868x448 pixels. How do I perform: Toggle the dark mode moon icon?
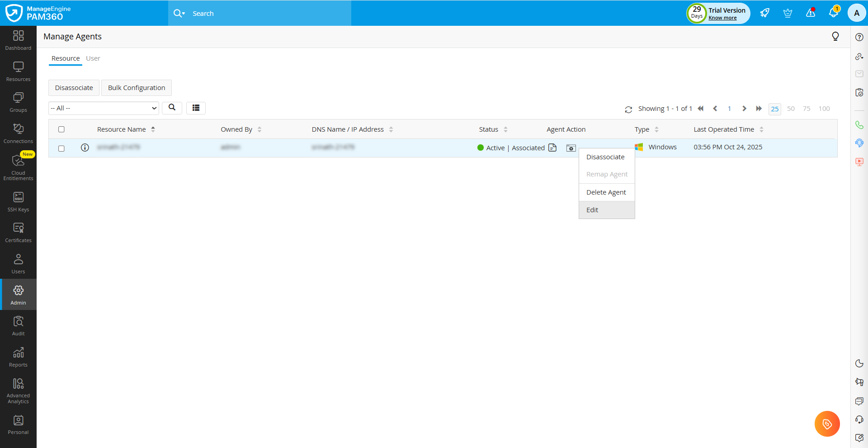(x=859, y=363)
